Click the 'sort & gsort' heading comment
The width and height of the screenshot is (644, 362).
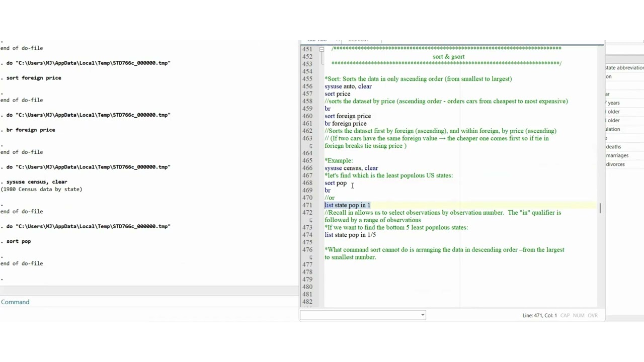click(449, 57)
